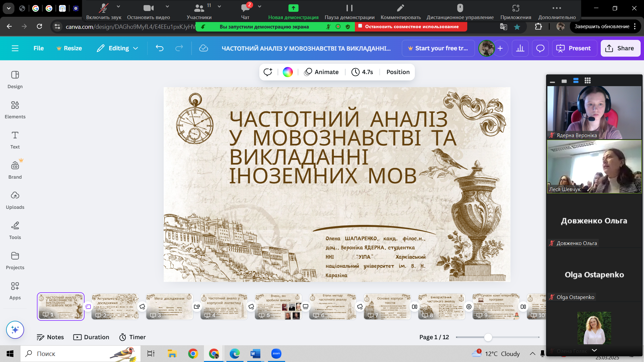Add a collaborator with plus icon
The height and width of the screenshot is (362, 644).
point(500,48)
